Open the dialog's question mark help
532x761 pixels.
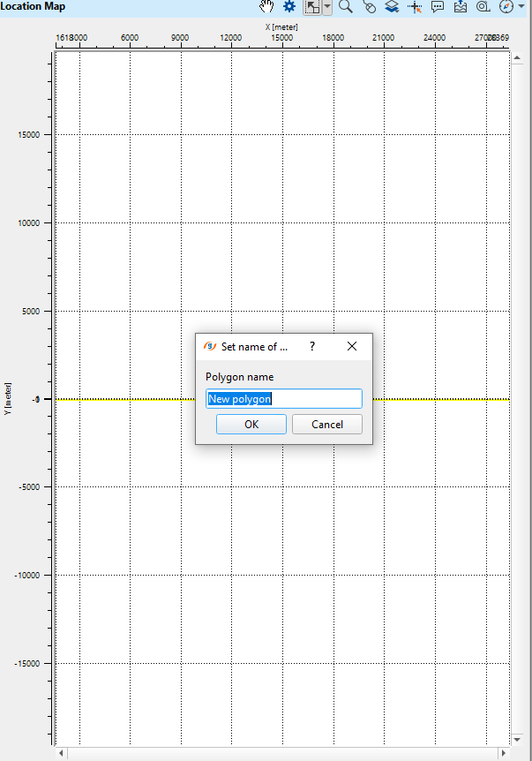coord(312,346)
